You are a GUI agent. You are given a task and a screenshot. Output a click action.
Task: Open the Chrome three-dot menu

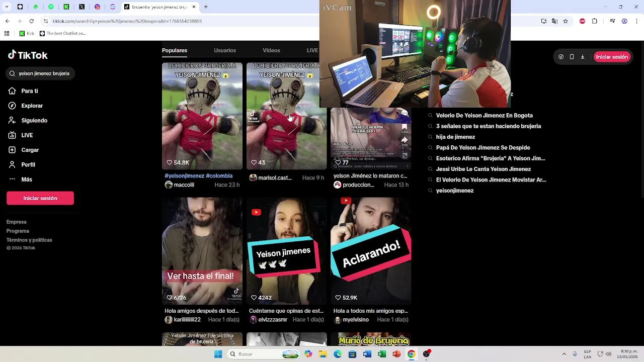click(636, 21)
